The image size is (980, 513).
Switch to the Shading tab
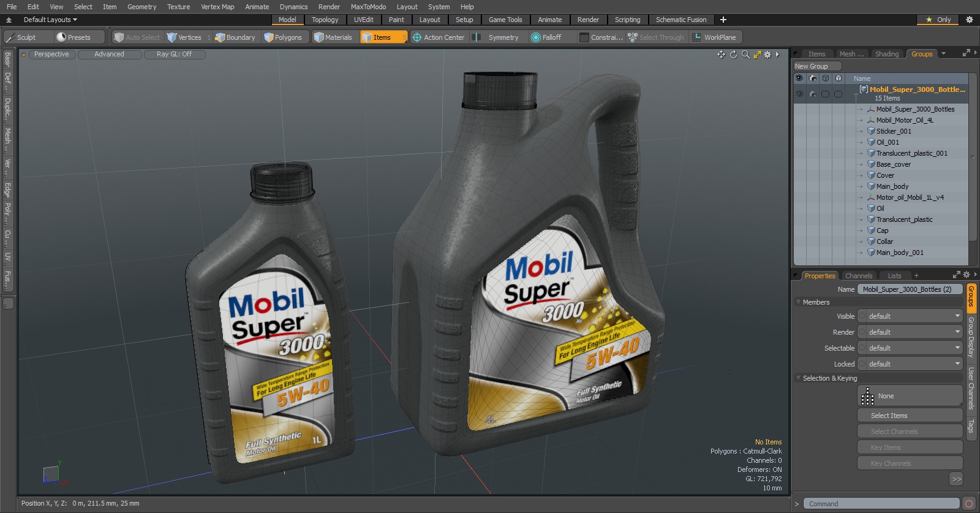pyautogui.click(x=886, y=54)
